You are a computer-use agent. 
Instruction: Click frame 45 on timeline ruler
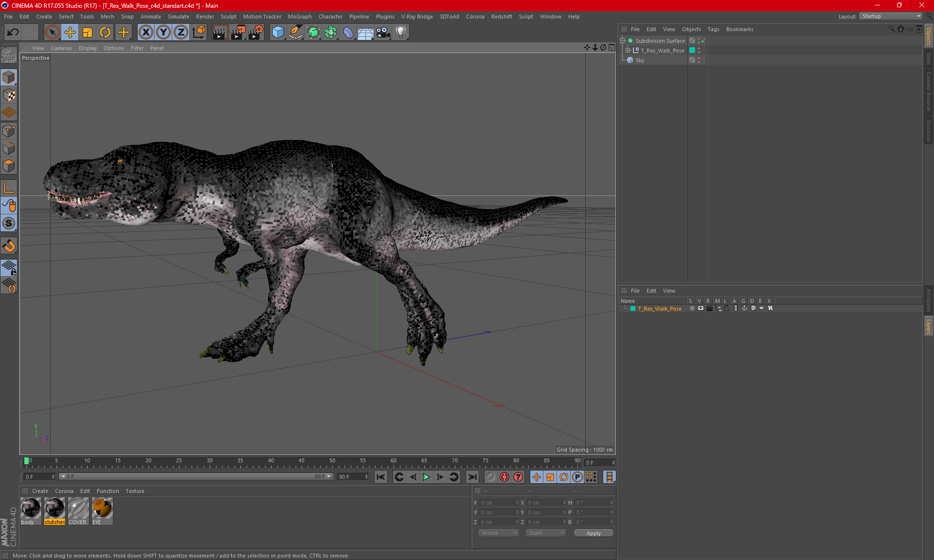point(302,462)
